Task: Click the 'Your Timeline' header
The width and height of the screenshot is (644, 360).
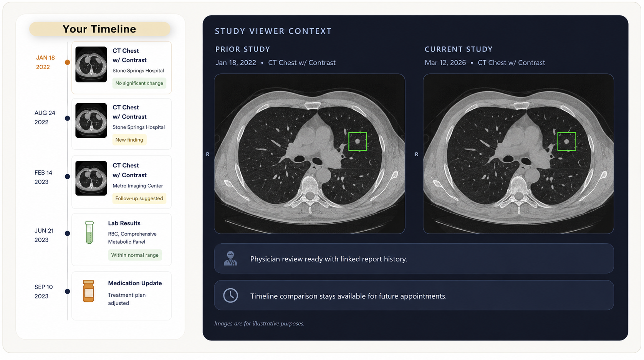Action: (x=99, y=29)
